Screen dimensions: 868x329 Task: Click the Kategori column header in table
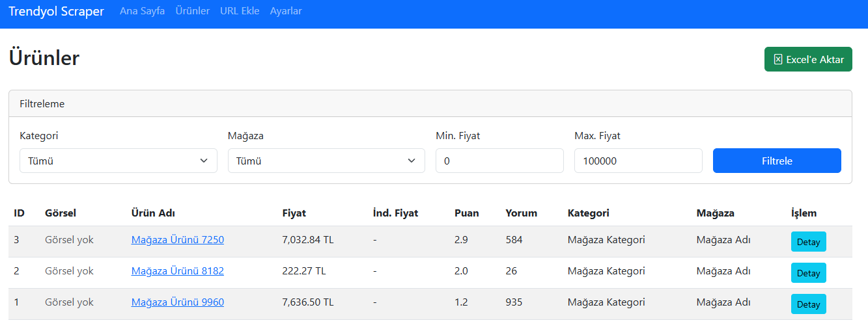[589, 213]
